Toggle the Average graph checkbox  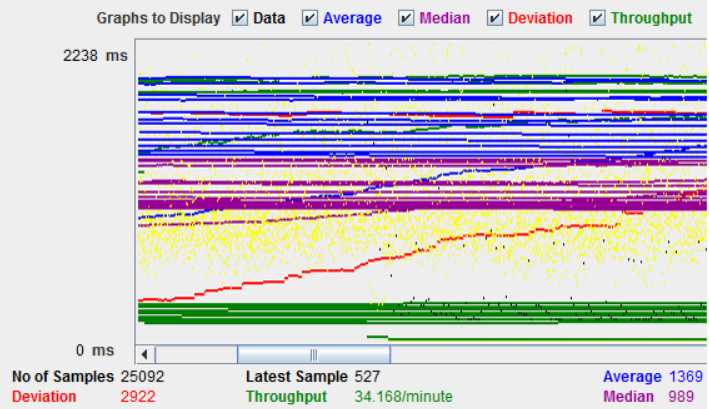coord(310,18)
